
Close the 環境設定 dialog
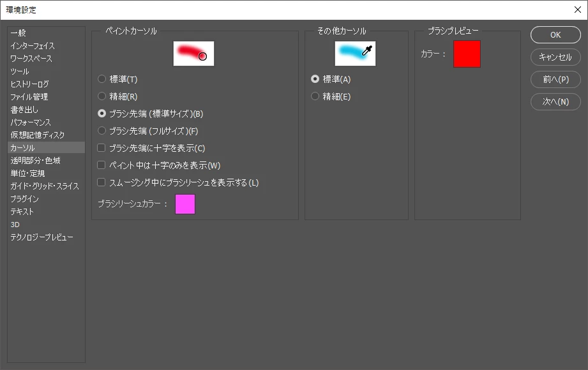(x=578, y=10)
